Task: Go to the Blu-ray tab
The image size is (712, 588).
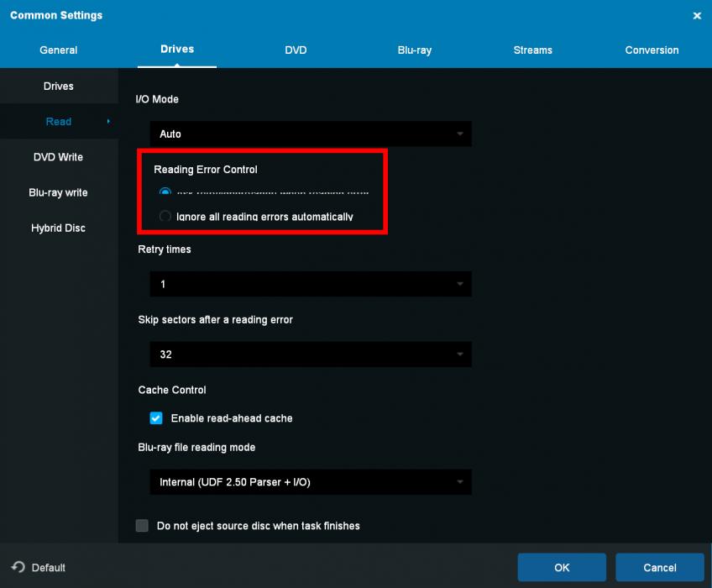Action: 414,50
